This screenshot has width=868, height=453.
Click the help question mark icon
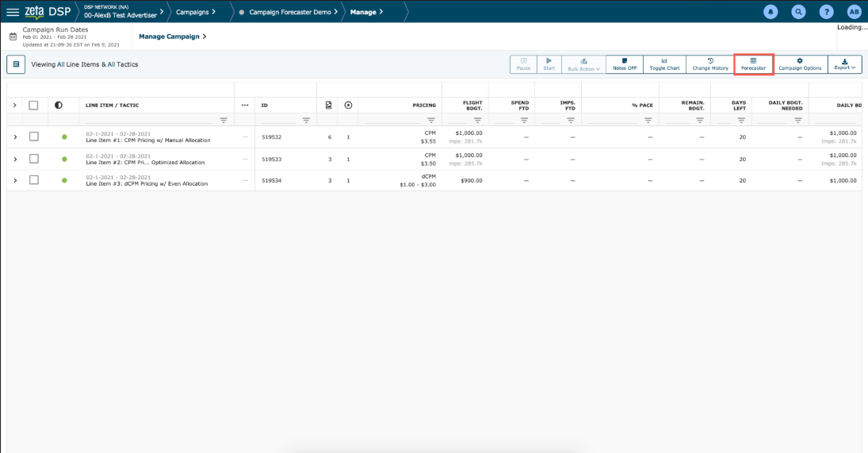pos(826,12)
